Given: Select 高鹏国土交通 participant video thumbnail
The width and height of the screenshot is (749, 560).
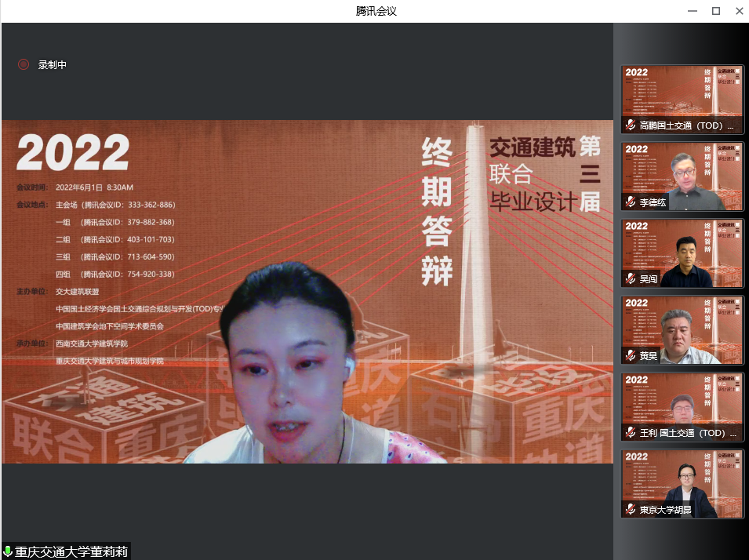Looking at the screenshot, I should pyautogui.click(x=682, y=94).
